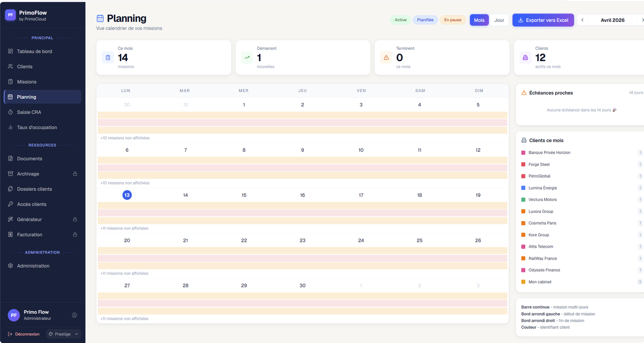
Task: Go to Clients in the sidebar
Action: click(42, 66)
